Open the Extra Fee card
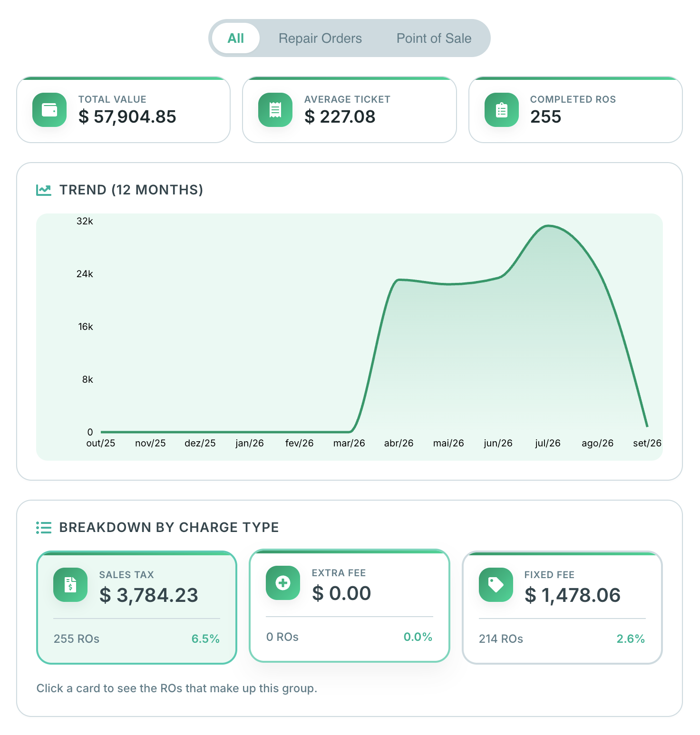This screenshot has height=735, width=700. (350, 606)
